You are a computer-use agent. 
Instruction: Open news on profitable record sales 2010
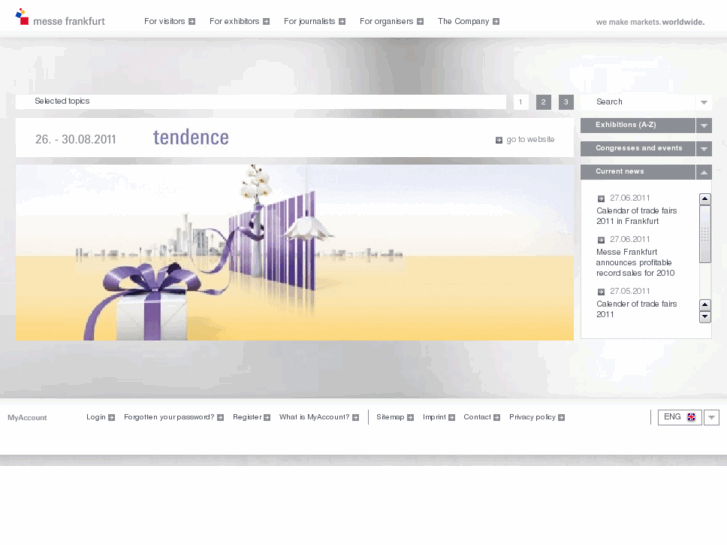(635, 263)
